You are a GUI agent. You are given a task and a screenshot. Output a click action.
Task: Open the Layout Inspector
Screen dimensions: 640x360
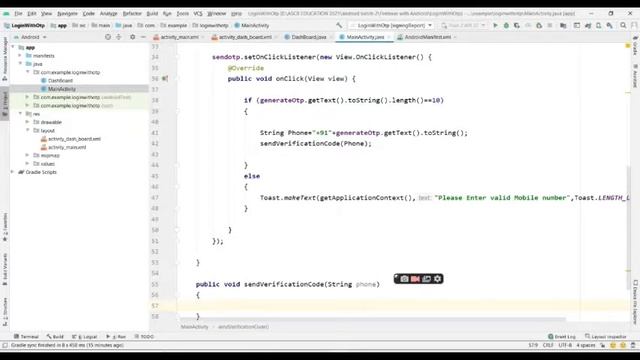coord(605,337)
